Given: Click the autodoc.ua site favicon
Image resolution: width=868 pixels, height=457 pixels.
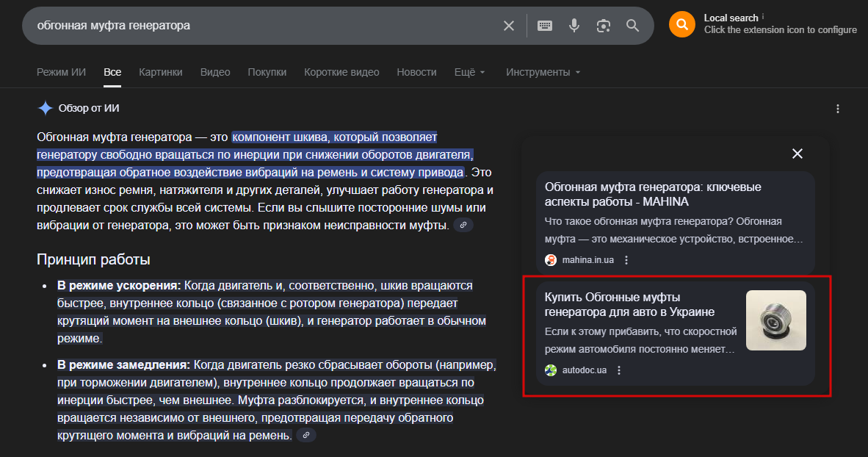Looking at the screenshot, I should coord(550,370).
